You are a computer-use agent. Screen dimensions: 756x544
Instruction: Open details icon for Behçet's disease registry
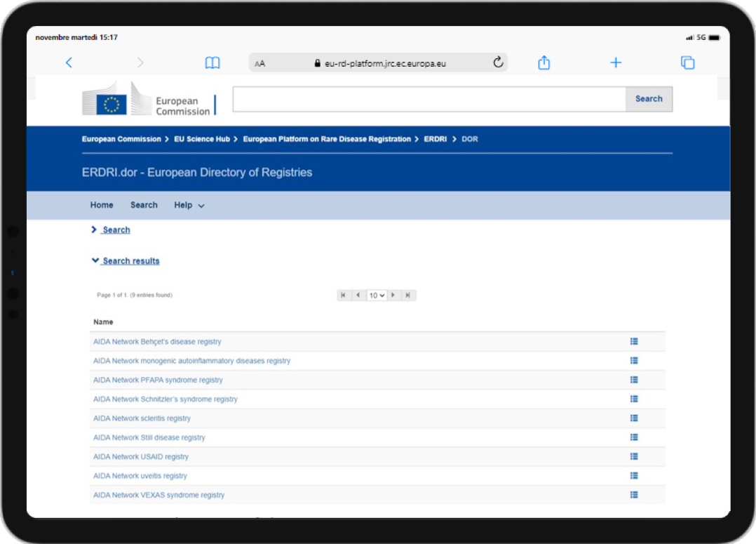tap(634, 341)
